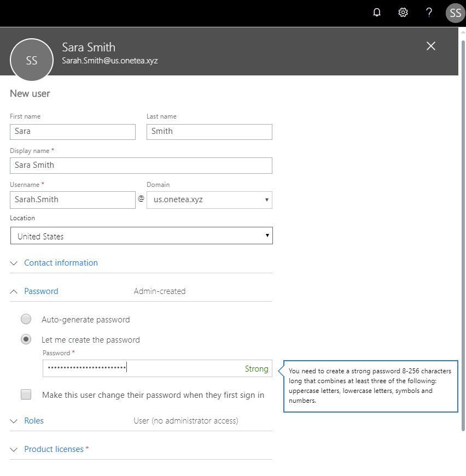The image size is (466, 476).
Task: Expand the Contact information section
Action: pyautogui.click(x=61, y=263)
